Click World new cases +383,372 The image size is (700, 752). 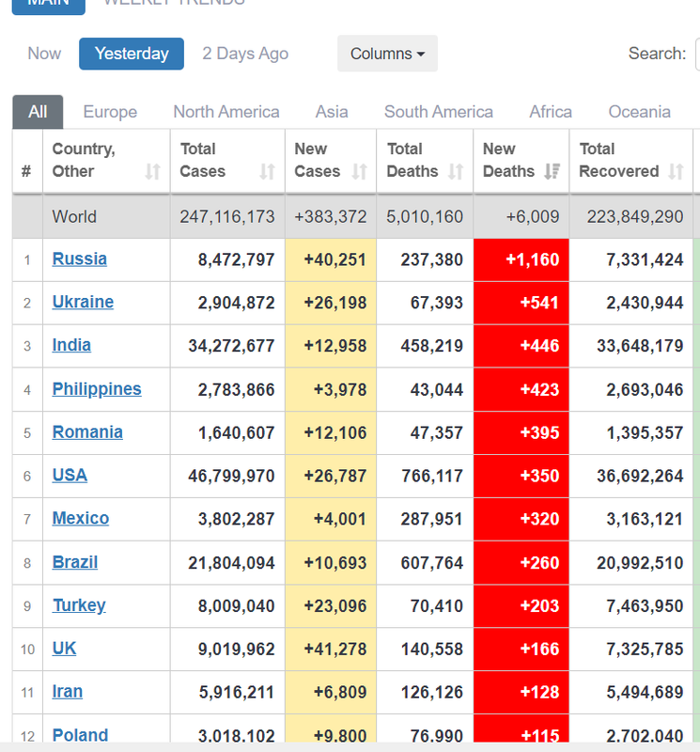(331, 217)
